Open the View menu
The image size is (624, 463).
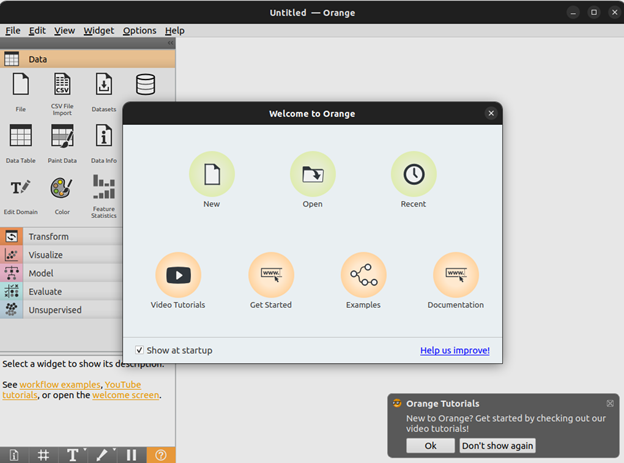coord(64,31)
